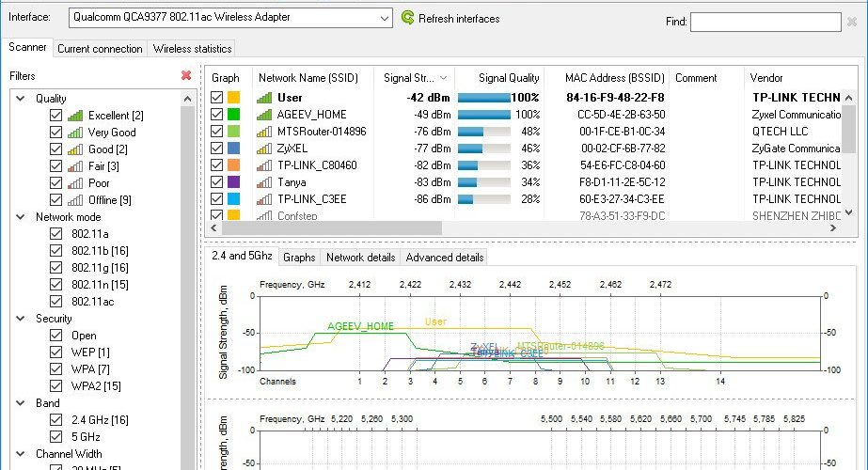Switch to the Wireless statistics tab

(192, 49)
